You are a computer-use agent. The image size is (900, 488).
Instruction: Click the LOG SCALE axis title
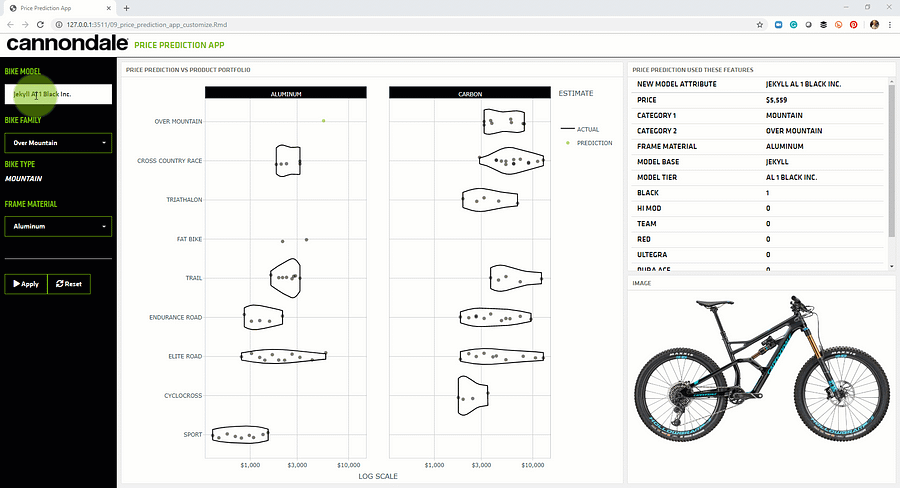(378, 476)
